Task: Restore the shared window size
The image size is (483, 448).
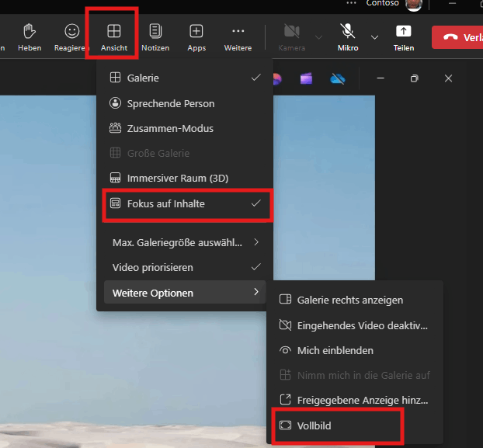Action: pyautogui.click(x=415, y=78)
